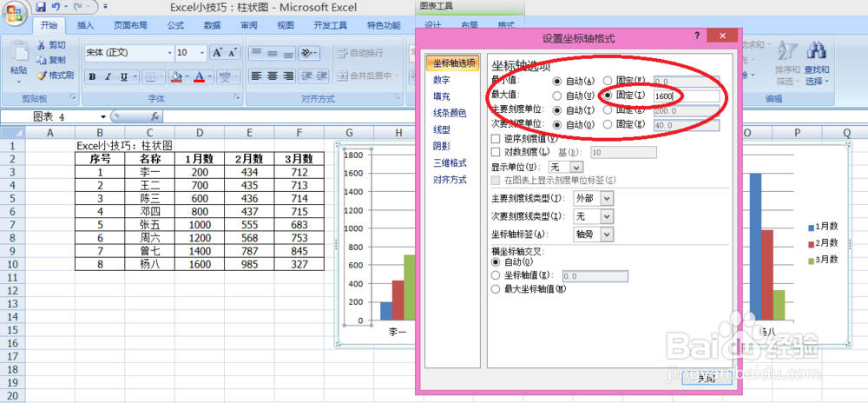The width and height of the screenshot is (868, 403).
Task: Increase font size with large A
Action: [217, 53]
